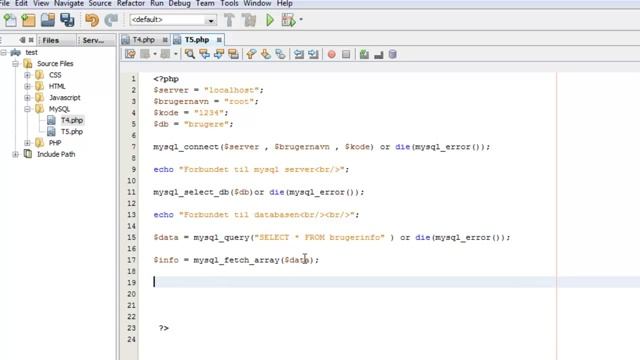Image resolution: width=640 pixels, height=360 pixels.
Task: Switch to the Serv... panel tab
Action: 93,40
